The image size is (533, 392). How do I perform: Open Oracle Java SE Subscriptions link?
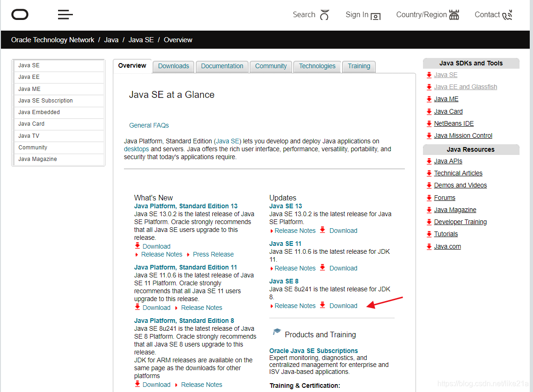pyautogui.click(x=313, y=351)
